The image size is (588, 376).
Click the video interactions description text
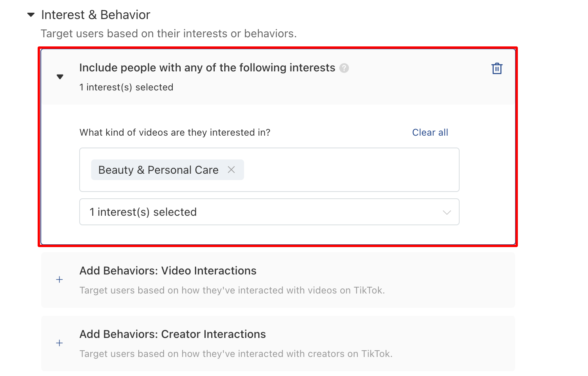coord(232,290)
